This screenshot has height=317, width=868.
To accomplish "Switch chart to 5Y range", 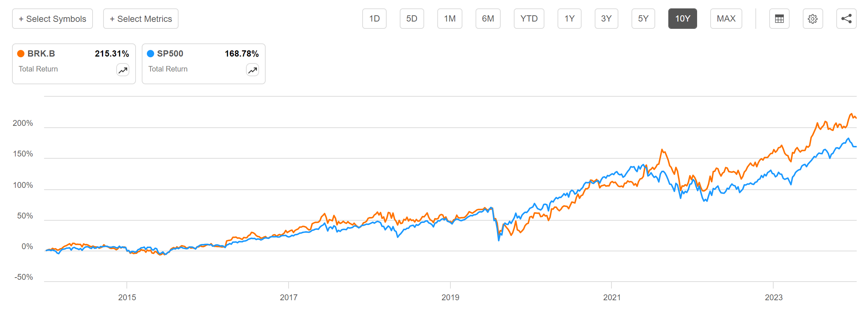I will (643, 19).
